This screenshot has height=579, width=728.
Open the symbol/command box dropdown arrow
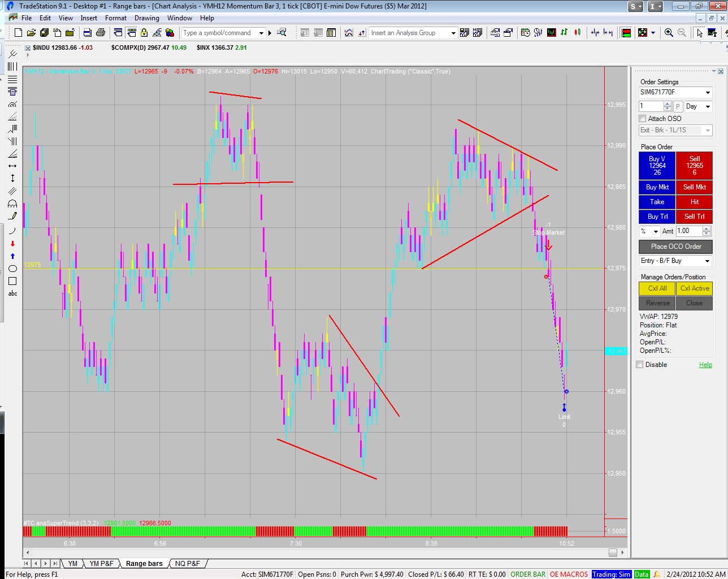coord(261,33)
